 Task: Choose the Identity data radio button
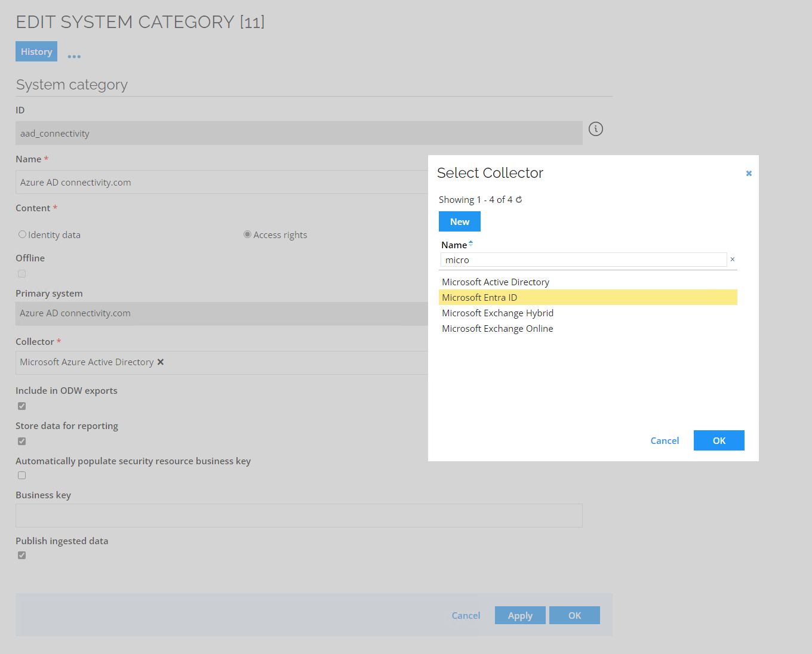pos(22,235)
